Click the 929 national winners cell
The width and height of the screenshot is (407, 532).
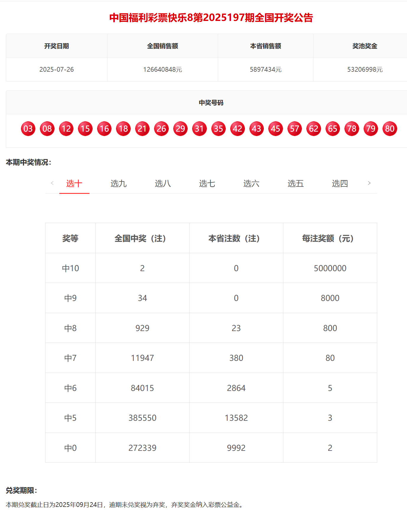tap(142, 328)
